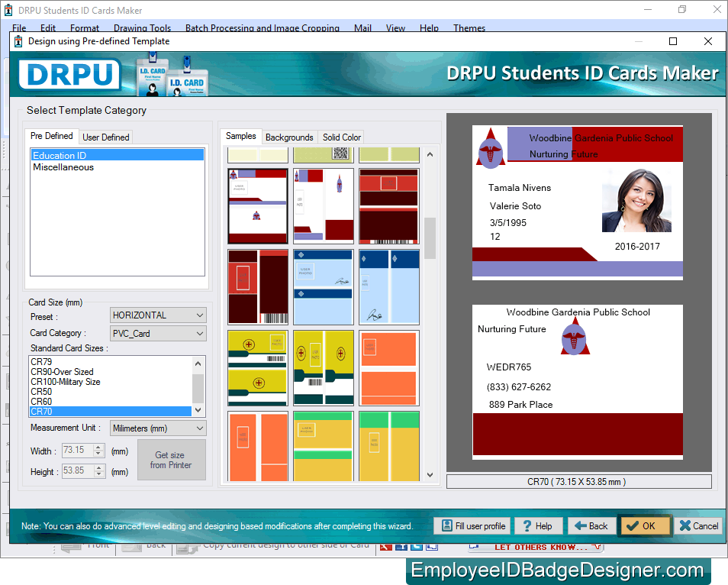Click the Fill user profile button
This screenshot has height=585, width=728.
[472, 526]
